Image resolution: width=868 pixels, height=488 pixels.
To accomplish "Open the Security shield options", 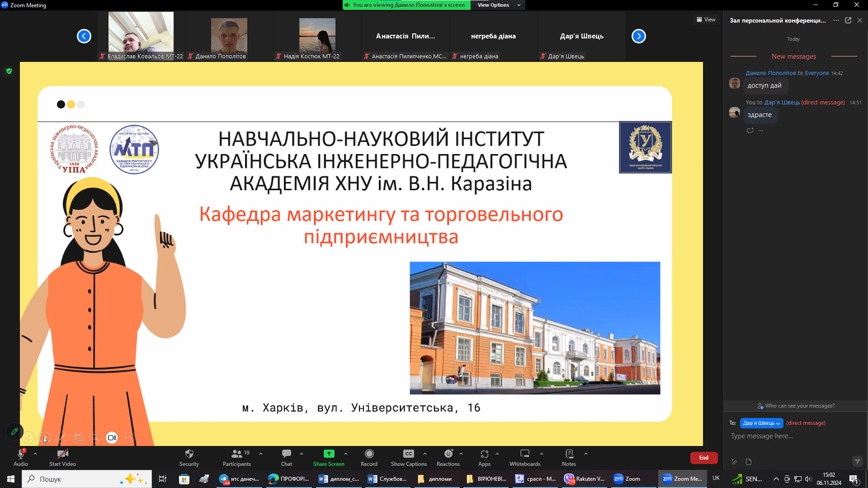I will pyautogui.click(x=189, y=457).
